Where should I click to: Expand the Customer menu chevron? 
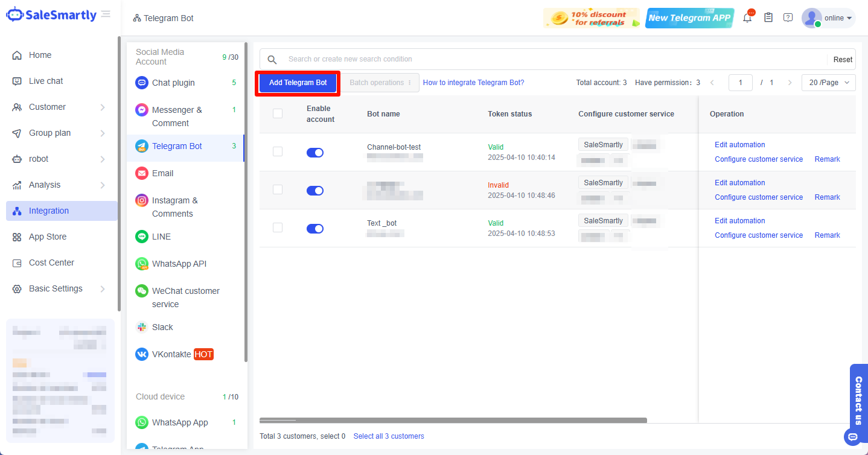[103, 107]
